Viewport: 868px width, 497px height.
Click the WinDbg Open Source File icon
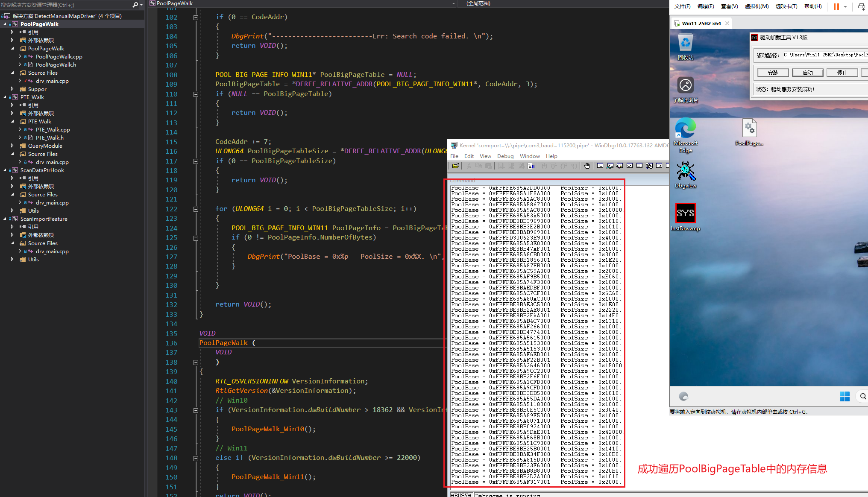click(455, 166)
